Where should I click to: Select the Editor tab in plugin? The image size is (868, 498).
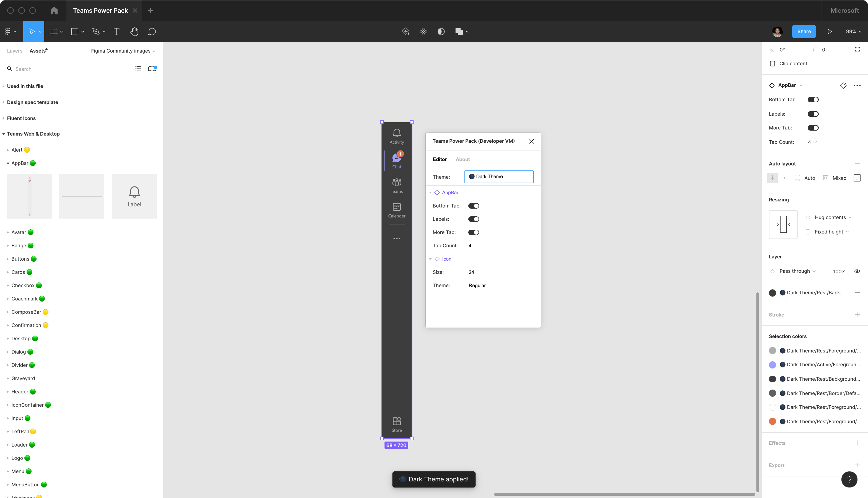click(440, 159)
